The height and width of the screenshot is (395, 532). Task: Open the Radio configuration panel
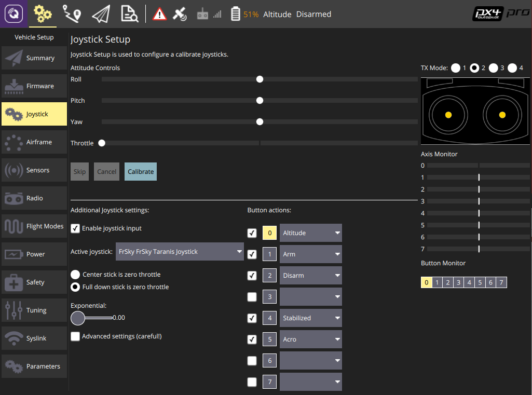(34, 198)
